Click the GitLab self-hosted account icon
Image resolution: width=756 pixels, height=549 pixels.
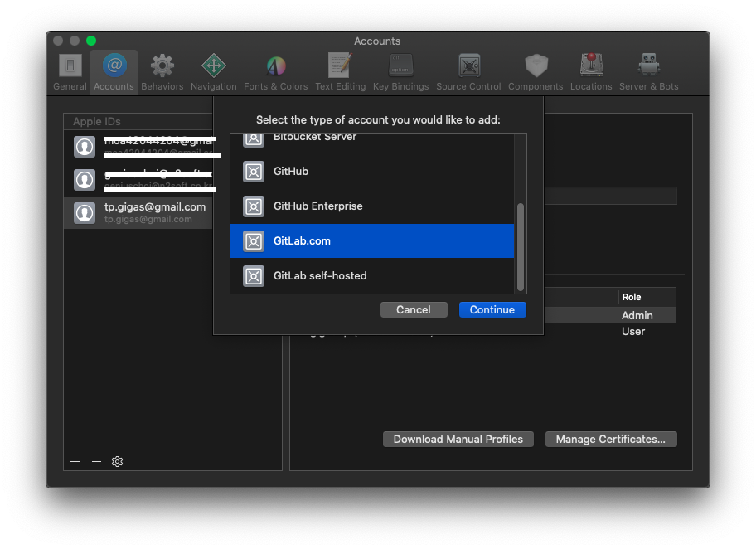pos(254,276)
